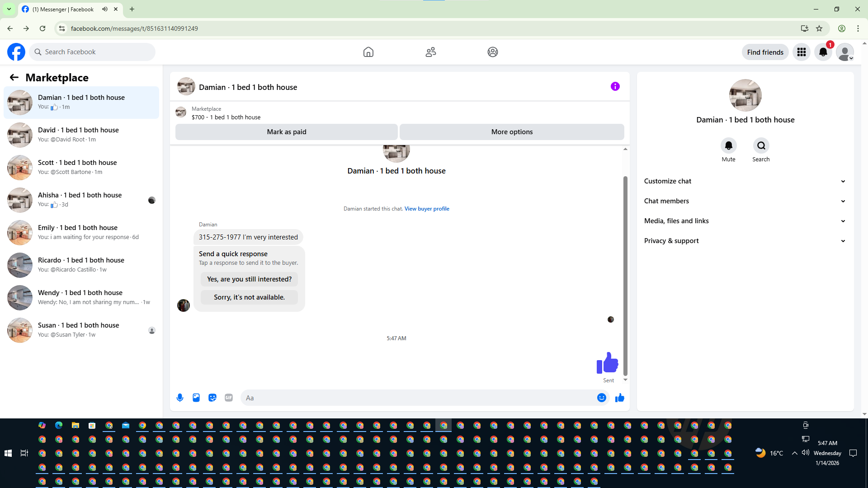This screenshot has width=868, height=488.
Task: Attach a file using image icon
Action: (196, 398)
